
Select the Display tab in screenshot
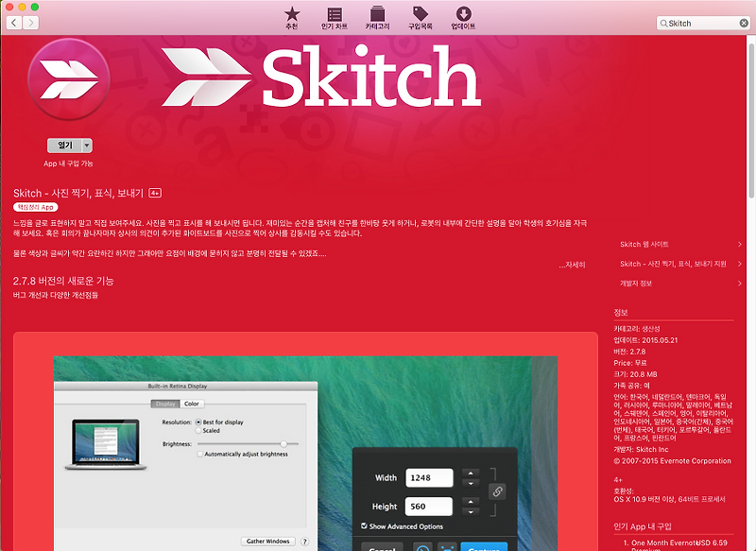point(165,404)
